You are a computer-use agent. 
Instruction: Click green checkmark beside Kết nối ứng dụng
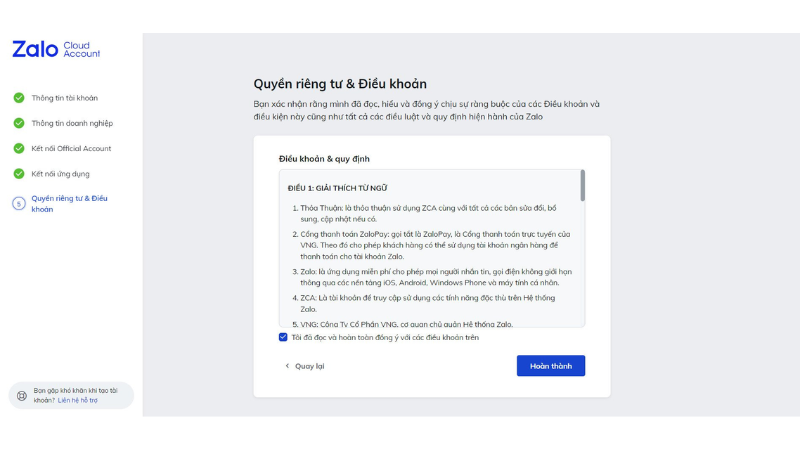(x=19, y=173)
